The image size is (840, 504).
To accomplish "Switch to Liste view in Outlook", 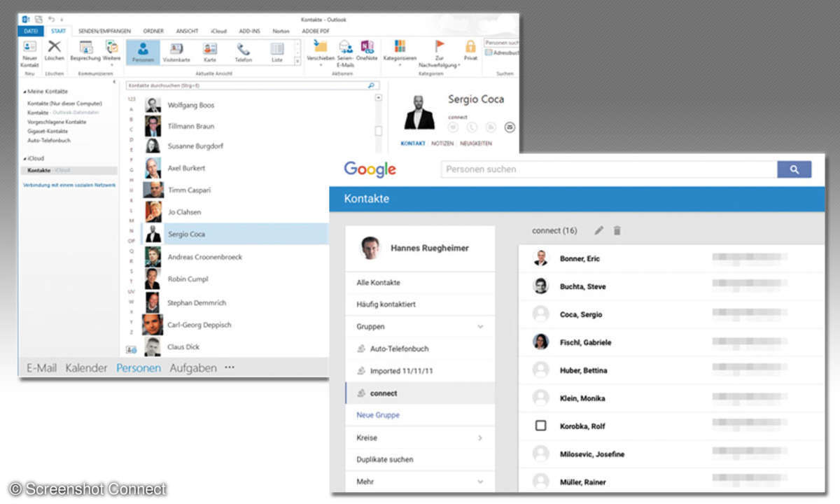I will (277, 49).
